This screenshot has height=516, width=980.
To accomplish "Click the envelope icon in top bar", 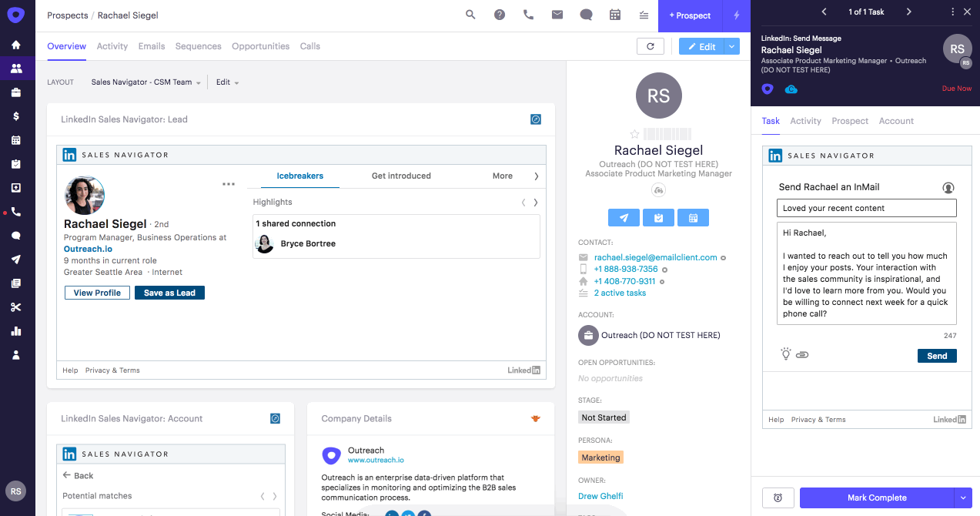I will [557, 15].
